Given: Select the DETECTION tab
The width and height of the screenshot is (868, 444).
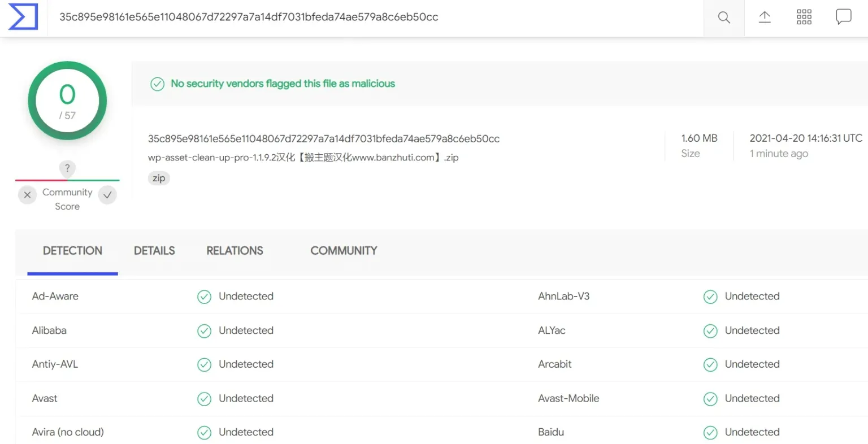Looking at the screenshot, I should click(x=72, y=251).
